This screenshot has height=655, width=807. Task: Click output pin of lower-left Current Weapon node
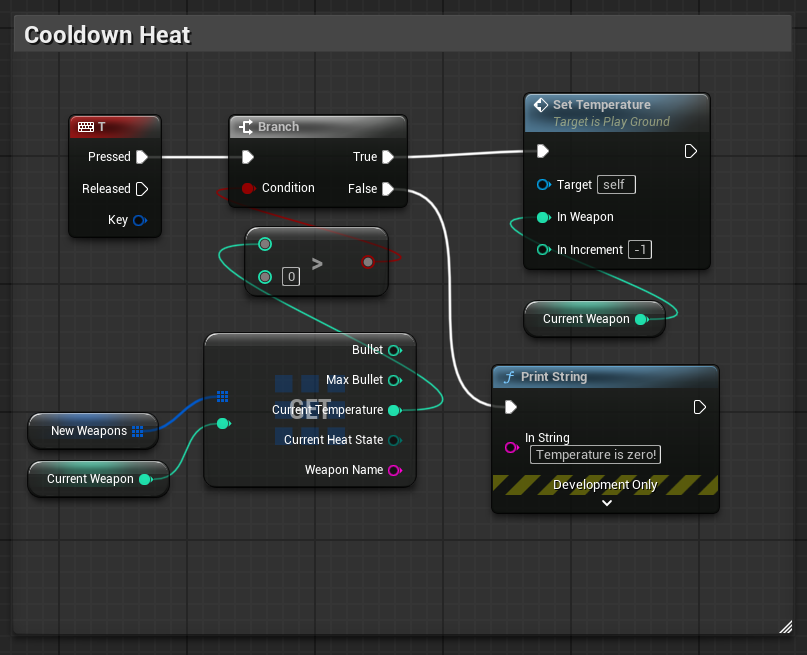(146, 480)
